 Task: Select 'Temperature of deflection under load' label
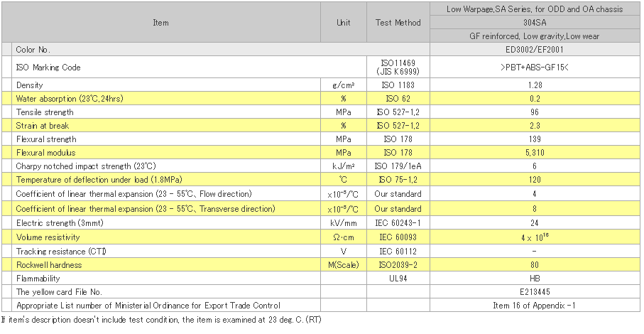(99, 180)
